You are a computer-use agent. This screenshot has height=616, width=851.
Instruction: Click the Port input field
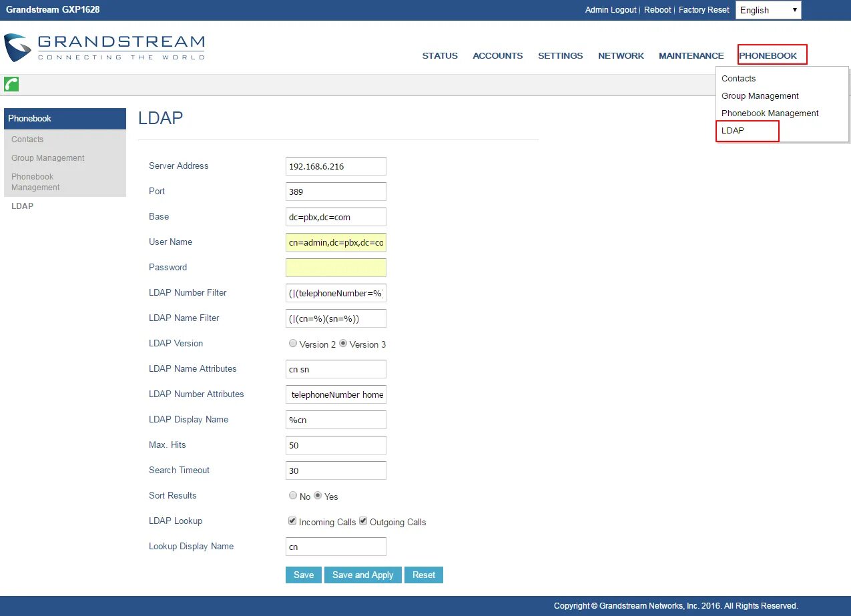click(x=336, y=192)
